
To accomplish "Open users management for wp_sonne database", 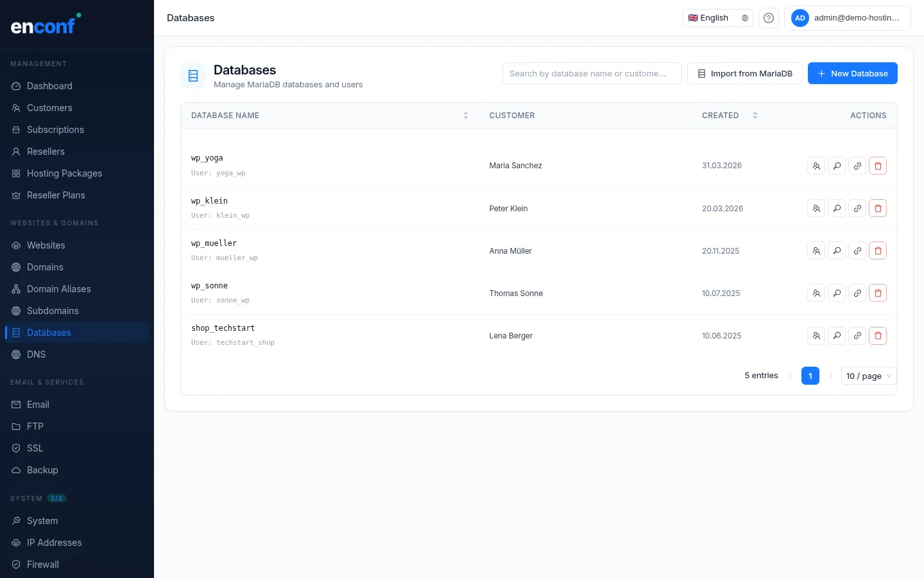I will (x=816, y=293).
